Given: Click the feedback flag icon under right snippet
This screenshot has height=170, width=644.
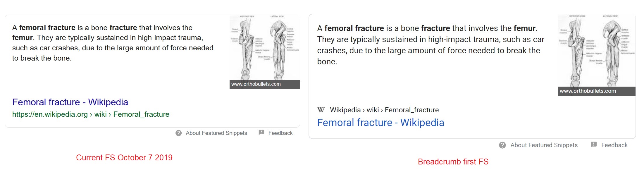Looking at the screenshot, I should coord(594,145).
